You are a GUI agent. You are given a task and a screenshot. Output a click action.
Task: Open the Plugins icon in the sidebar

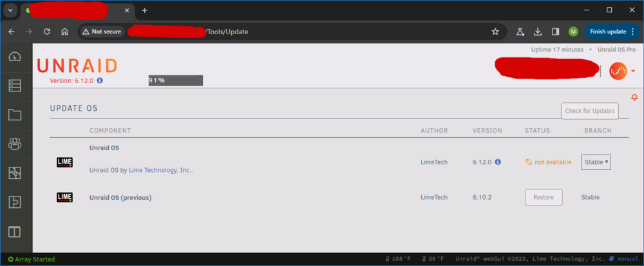[15, 202]
